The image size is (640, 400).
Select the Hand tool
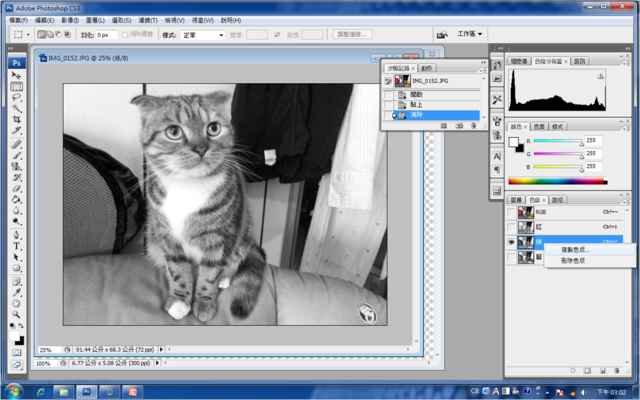(16, 303)
